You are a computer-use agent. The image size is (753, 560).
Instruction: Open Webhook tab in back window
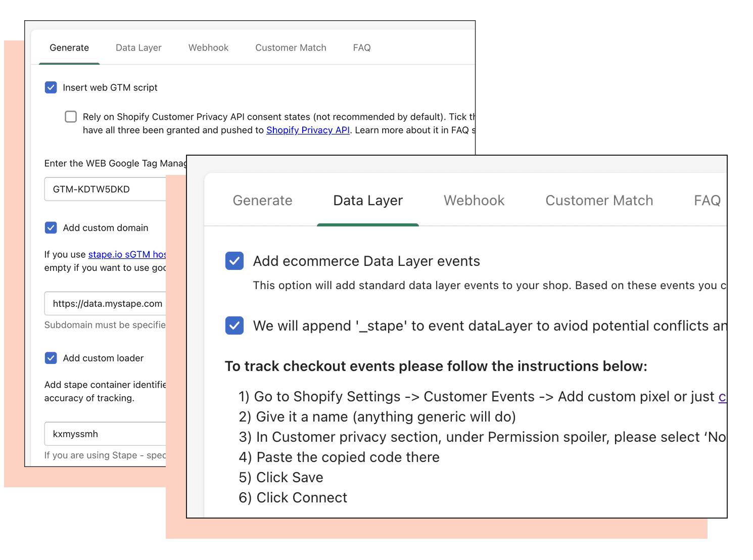tap(208, 48)
